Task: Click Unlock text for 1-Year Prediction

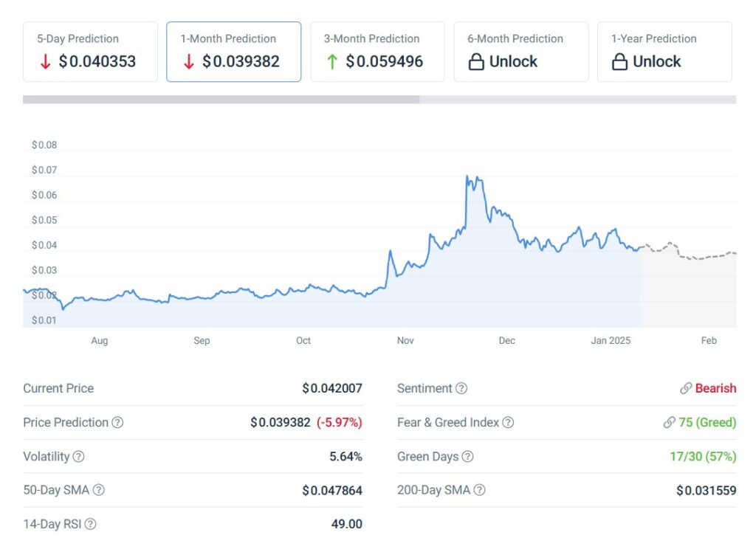Action: point(656,62)
